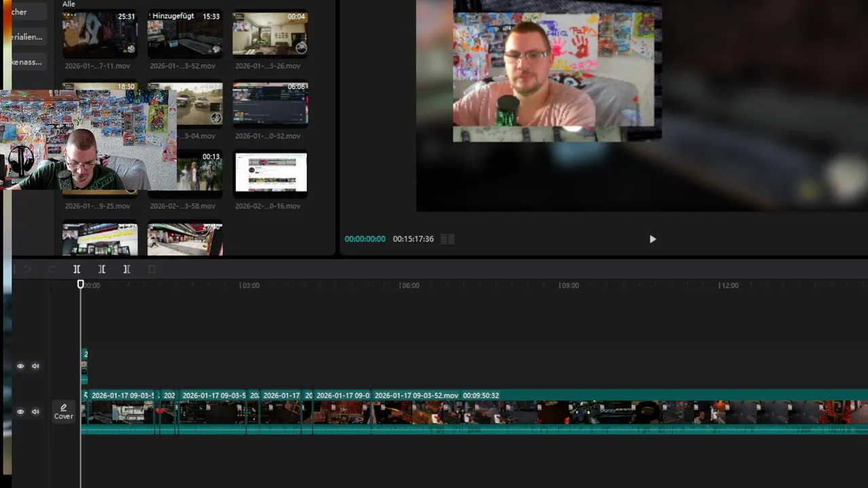Screen dimensions: 868x488
Task: Select the 00:04 room media thumbnail
Action: click(270, 33)
